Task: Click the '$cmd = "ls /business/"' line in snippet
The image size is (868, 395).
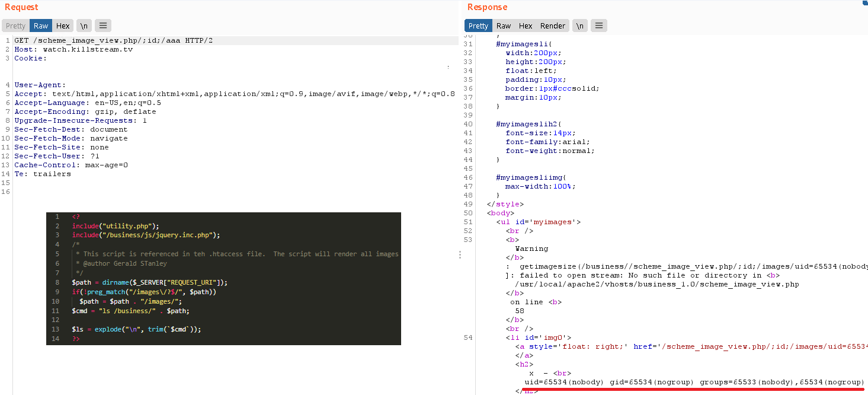Action: (130, 311)
